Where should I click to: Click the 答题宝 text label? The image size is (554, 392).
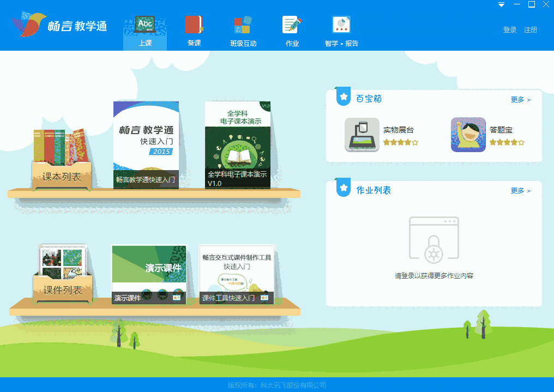click(501, 130)
